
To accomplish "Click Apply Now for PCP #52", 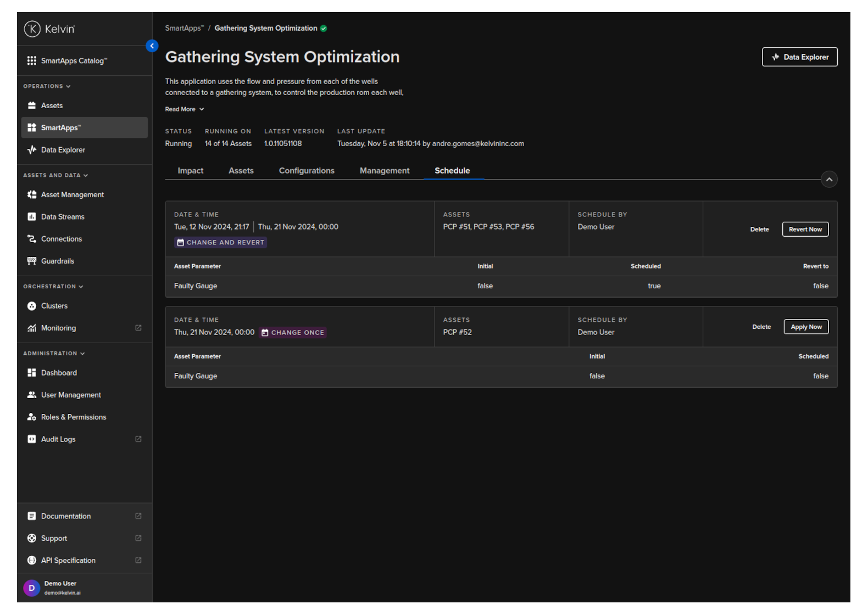I will pos(806,327).
